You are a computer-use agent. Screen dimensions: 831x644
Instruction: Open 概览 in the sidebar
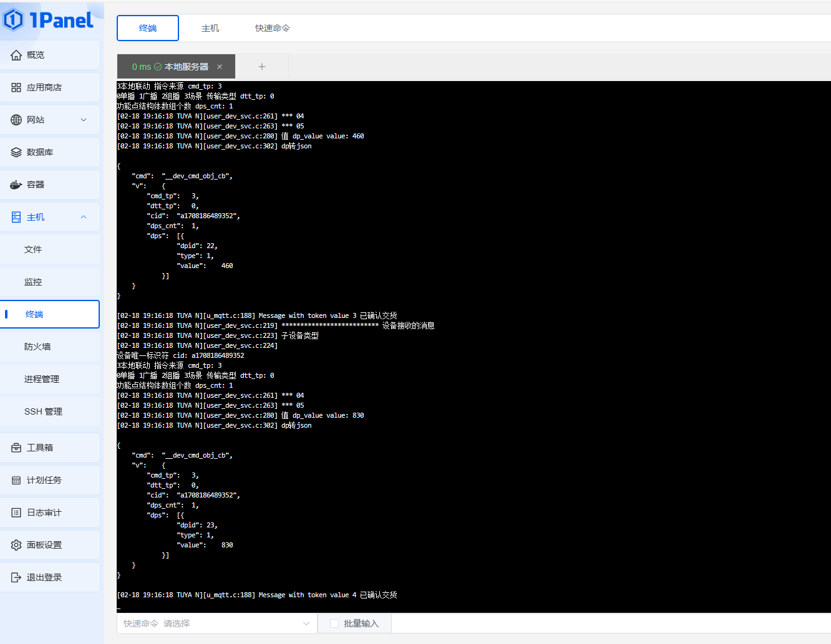pyautogui.click(x=50, y=55)
